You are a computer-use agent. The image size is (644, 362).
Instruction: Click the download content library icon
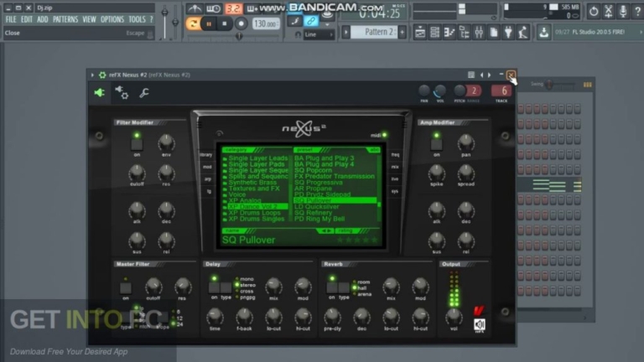click(543, 32)
